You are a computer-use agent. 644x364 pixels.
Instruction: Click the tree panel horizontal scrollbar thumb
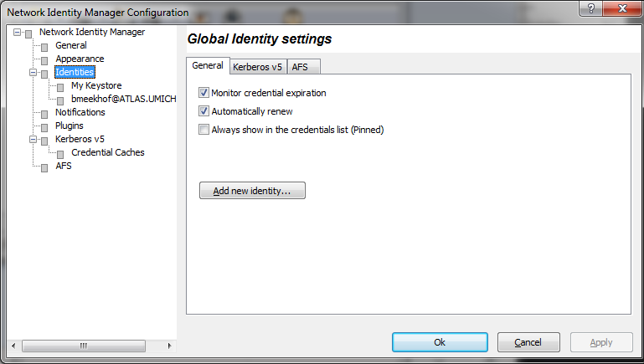tap(84, 346)
